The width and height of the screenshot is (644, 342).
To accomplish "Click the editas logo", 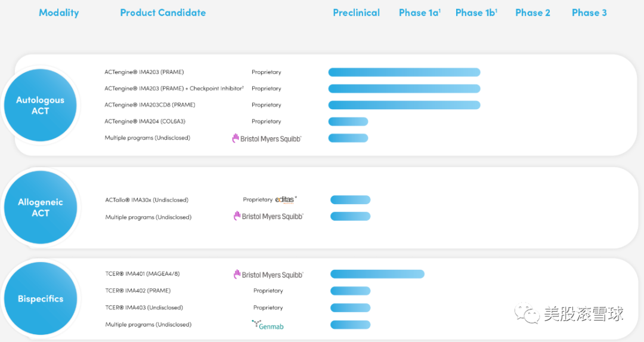I will tap(286, 199).
